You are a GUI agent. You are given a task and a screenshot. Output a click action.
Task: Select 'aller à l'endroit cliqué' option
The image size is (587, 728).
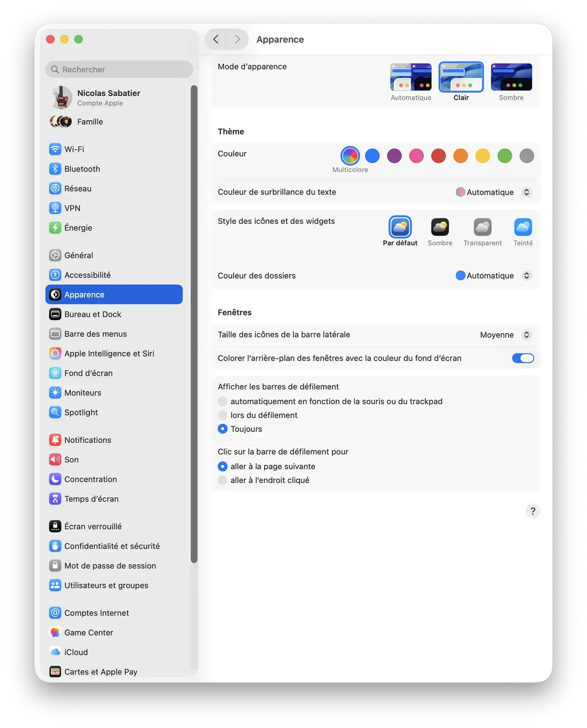point(223,480)
